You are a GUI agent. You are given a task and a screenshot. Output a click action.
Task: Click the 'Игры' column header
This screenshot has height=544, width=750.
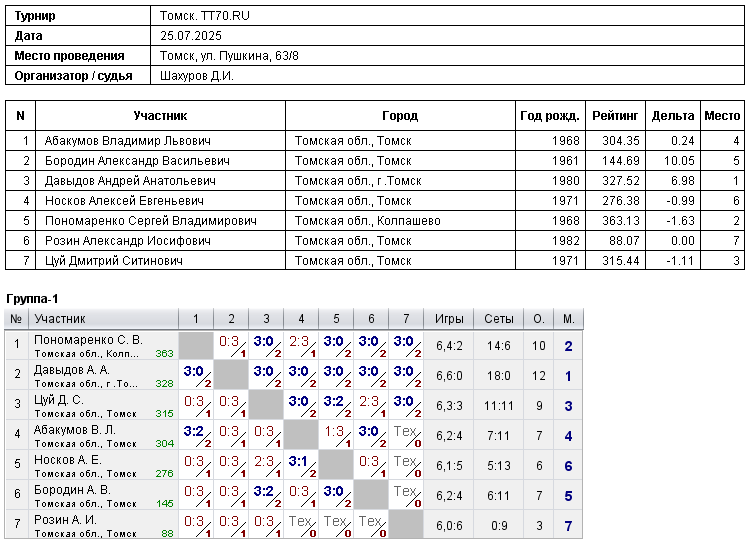449,319
